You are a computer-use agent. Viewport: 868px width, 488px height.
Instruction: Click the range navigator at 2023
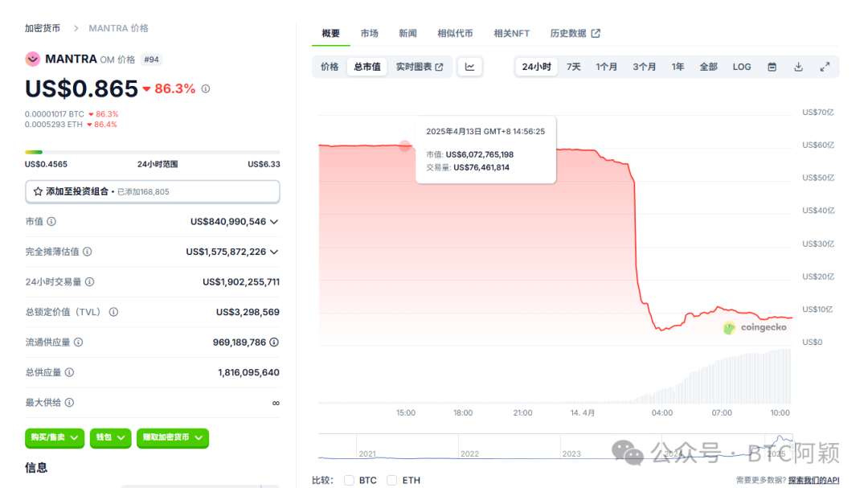[x=571, y=453]
